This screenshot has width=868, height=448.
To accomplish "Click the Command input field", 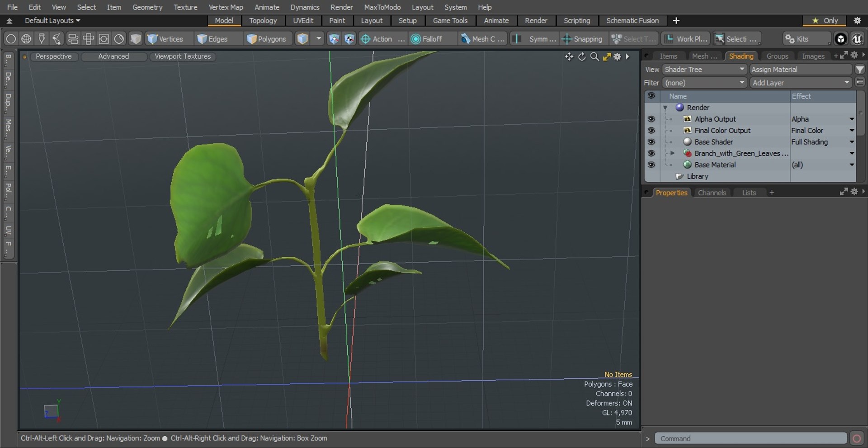I will coord(750,439).
